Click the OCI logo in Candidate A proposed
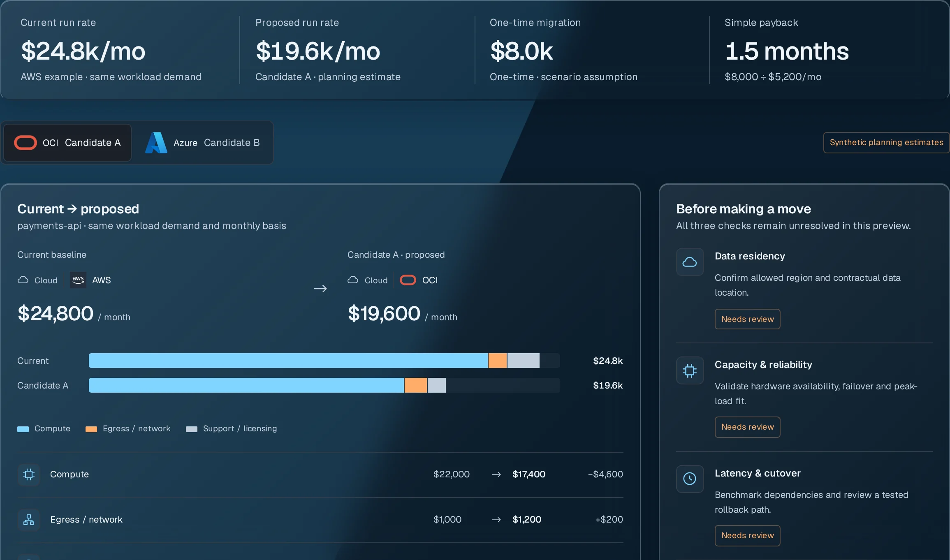Viewport: 950px width, 560px height. pyautogui.click(x=408, y=280)
